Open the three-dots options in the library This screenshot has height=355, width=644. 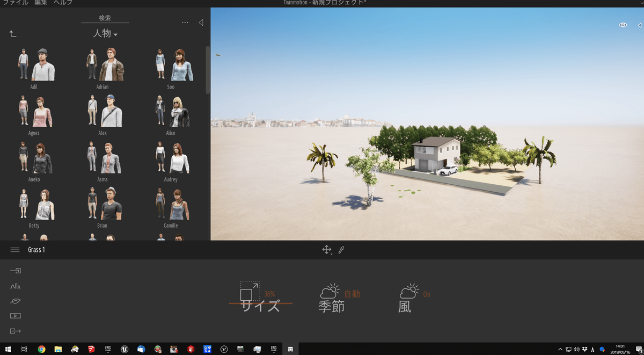[x=185, y=23]
